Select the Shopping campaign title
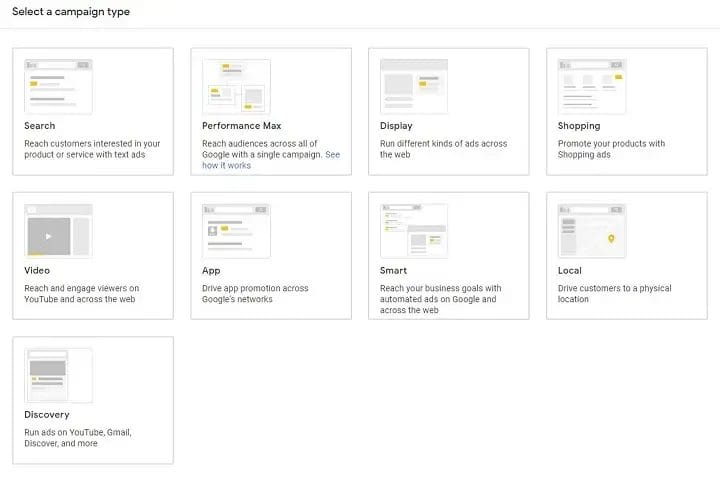720x481 pixels. [x=579, y=126]
